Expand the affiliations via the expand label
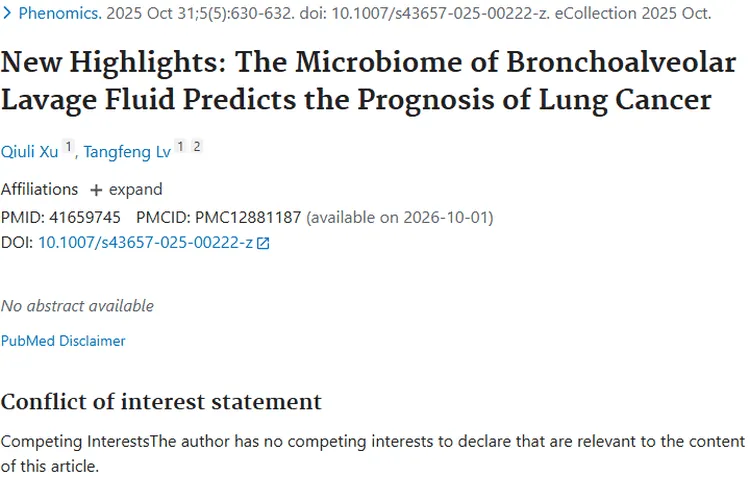The image size is (750, 500). (136, 190)
